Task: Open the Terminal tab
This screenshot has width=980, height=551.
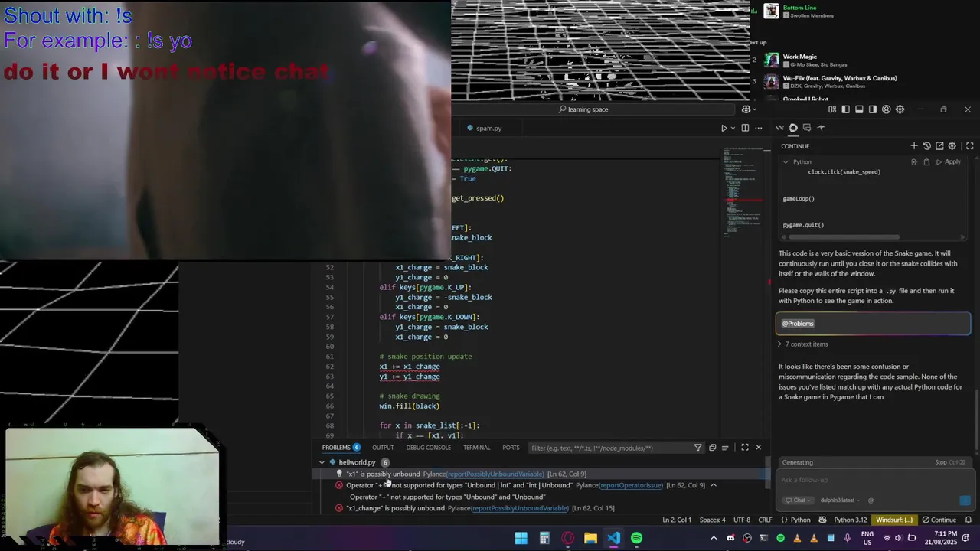Action: pyautogui.click(x=476, y=448)
